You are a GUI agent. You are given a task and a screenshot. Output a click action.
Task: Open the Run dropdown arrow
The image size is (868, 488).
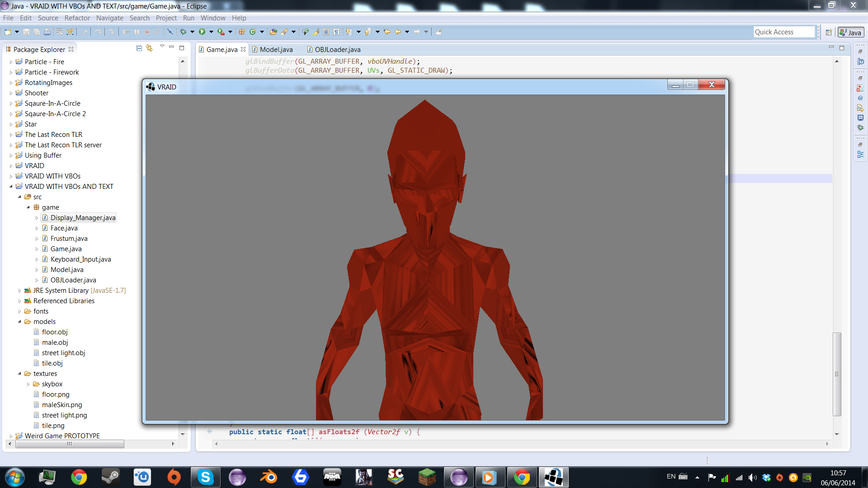[211, 32]
